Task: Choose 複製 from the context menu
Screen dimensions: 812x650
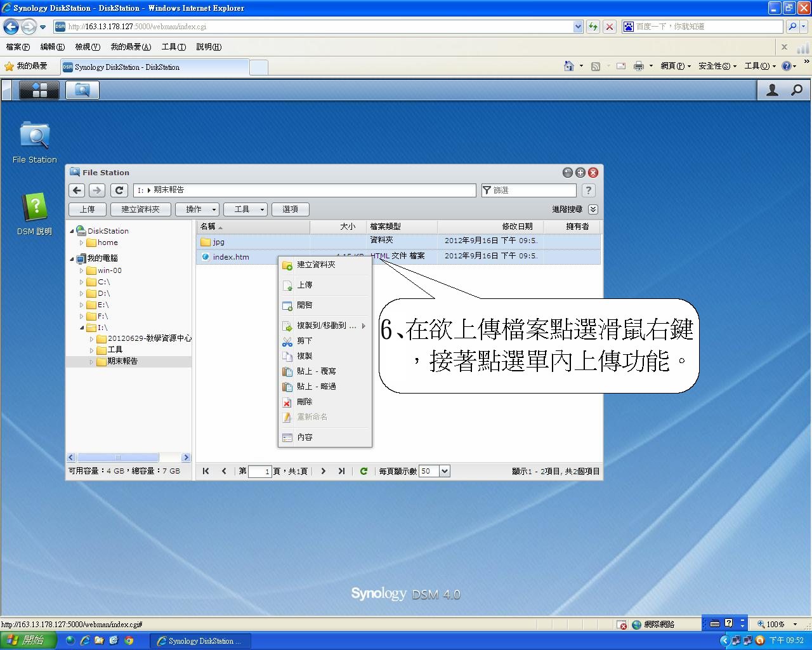Action: [x=324, y=356]
